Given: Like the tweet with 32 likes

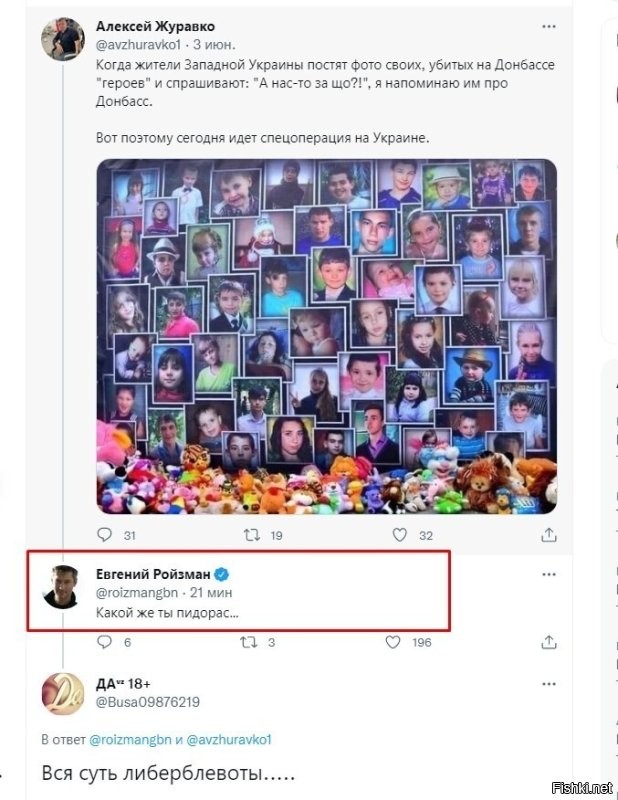Looking at the screenshot, I should tap(399, 535).
